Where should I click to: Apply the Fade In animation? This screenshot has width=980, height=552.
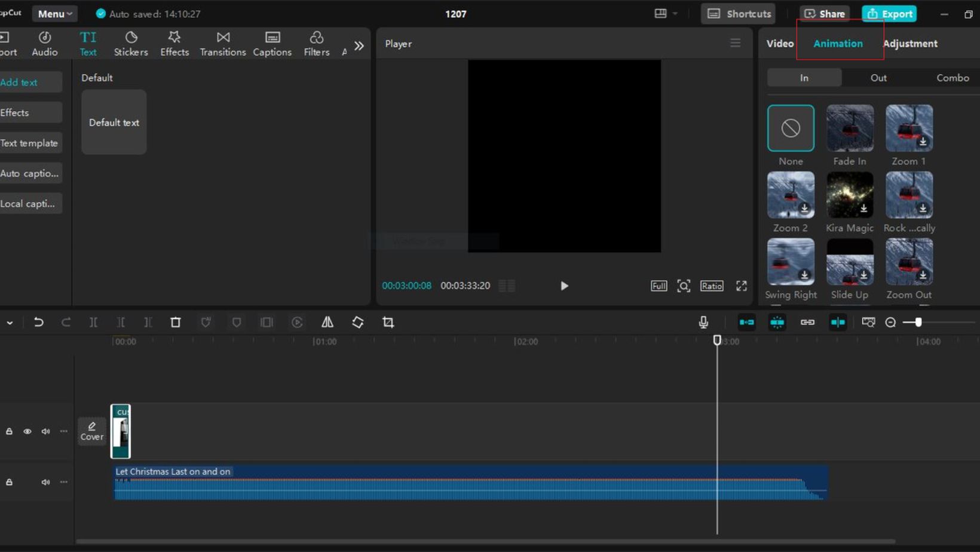coord(850,128)
